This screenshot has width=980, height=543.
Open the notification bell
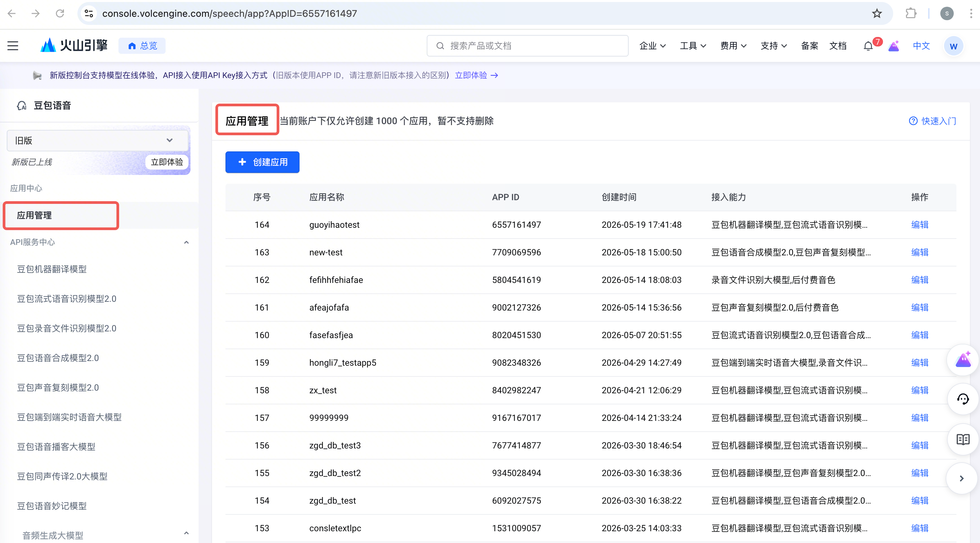click(868, 46)
